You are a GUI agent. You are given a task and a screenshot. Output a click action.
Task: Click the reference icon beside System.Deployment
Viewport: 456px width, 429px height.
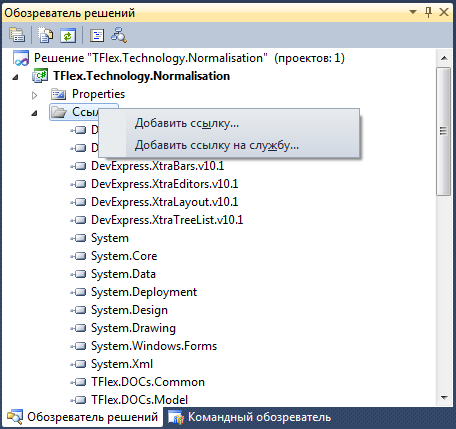[x=78, y=292]
